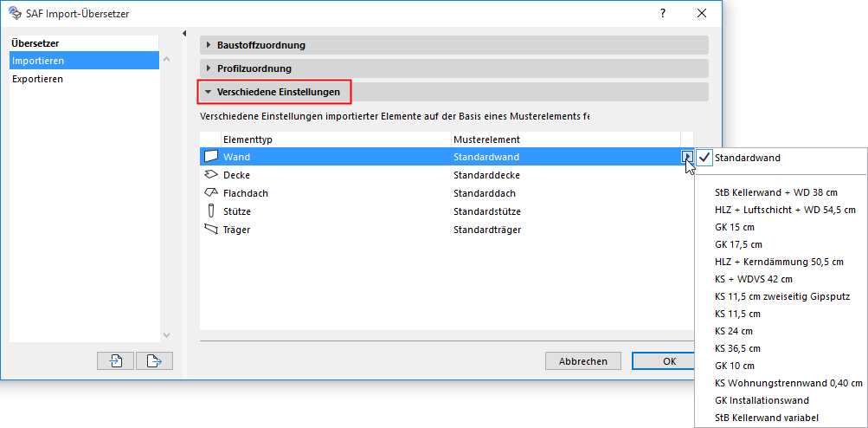This screenshot has width=868, height=428.
Task: Click the Abbrechen button
Action: pos(583,361)
